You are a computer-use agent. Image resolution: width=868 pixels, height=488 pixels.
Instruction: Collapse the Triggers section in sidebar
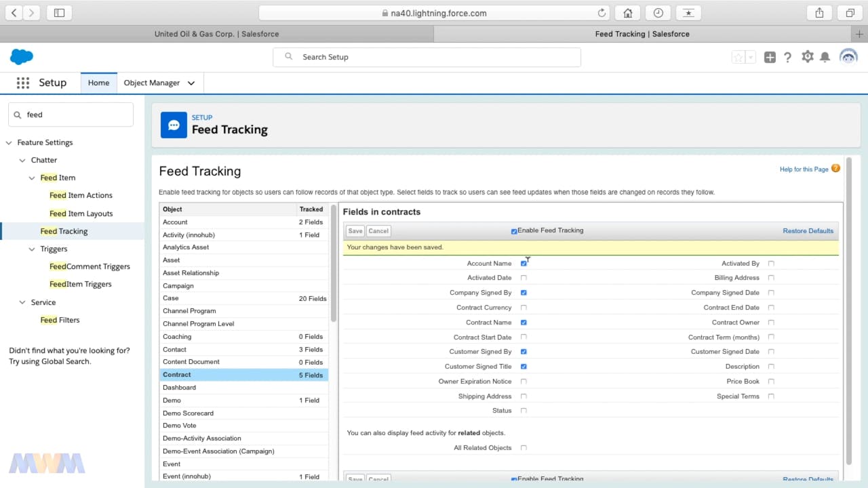(32, 249)
